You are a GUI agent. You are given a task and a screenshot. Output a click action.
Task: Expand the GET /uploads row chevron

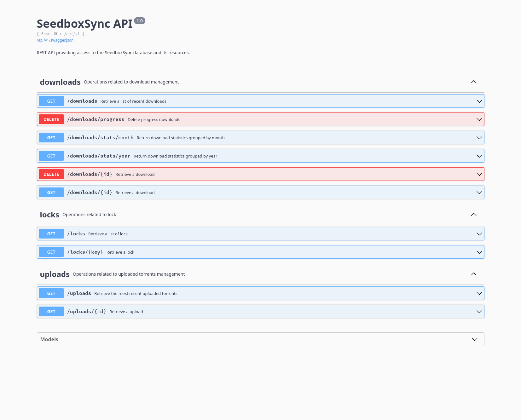479,293
